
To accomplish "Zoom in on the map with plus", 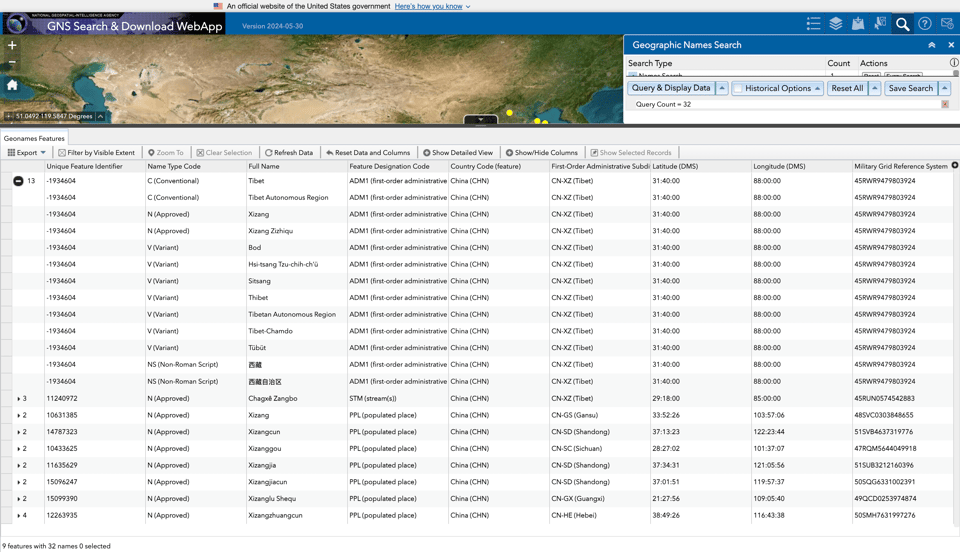I will tap(12, 45).
